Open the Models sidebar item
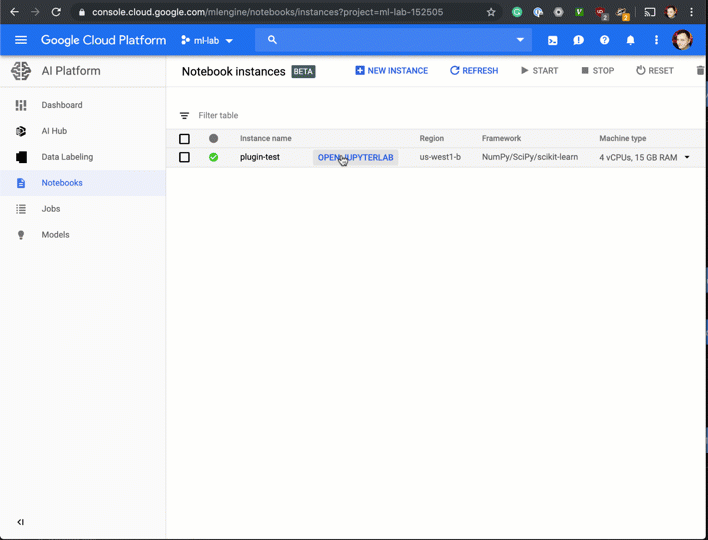This screenshot has height=540, width=708. 83,235
